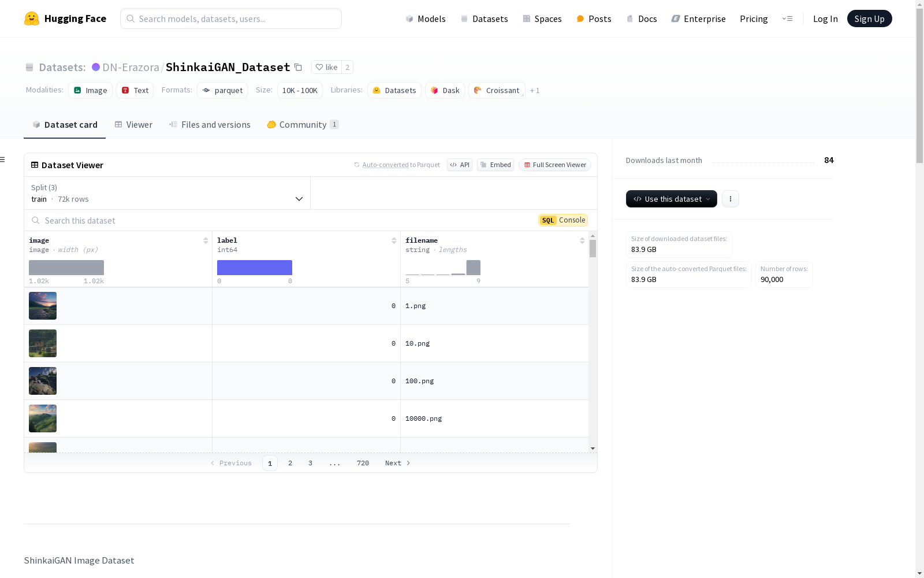Go to page 2 of the viewer
The height and width of the screenshot is (578, 924).
coord(290,463)
